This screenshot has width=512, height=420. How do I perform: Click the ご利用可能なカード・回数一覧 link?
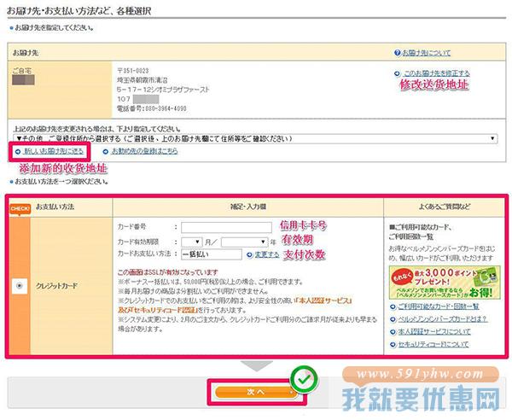pyautogui.click(x=441, y=305)
